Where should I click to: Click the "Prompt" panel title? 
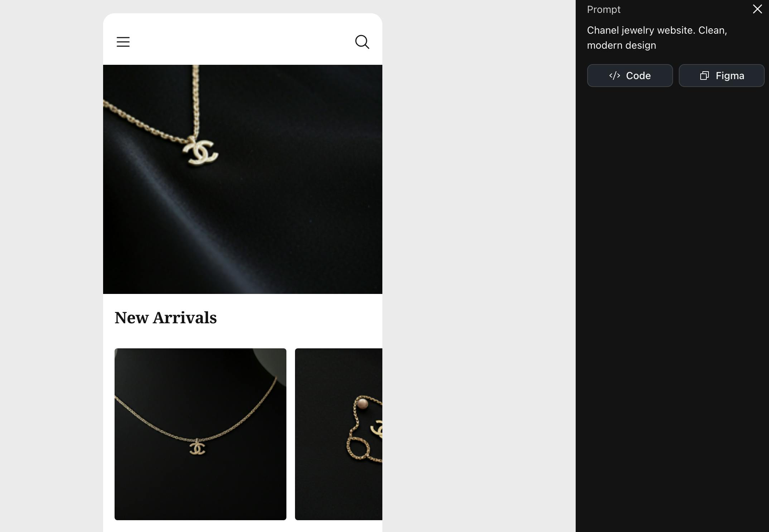pos(604,9)
